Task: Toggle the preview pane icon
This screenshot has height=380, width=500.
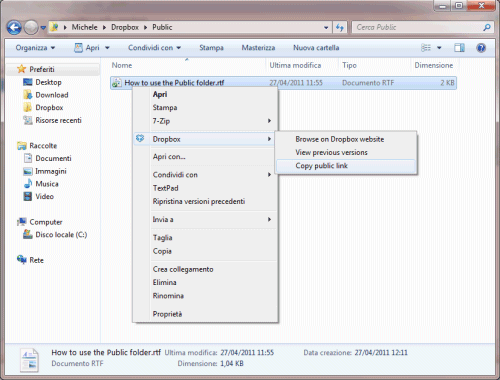Action: (x=459, y=48)
